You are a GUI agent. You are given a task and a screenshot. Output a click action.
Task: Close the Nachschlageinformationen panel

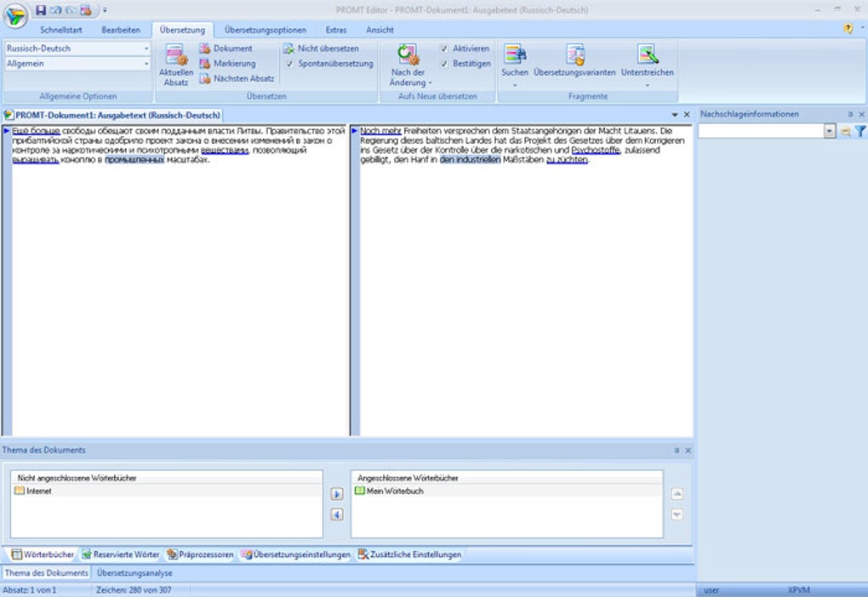(861, 114)
